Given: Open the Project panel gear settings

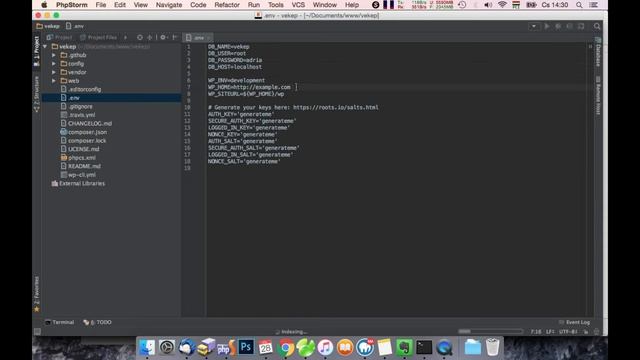Looking at the screenshot, I should click(163, 37).
